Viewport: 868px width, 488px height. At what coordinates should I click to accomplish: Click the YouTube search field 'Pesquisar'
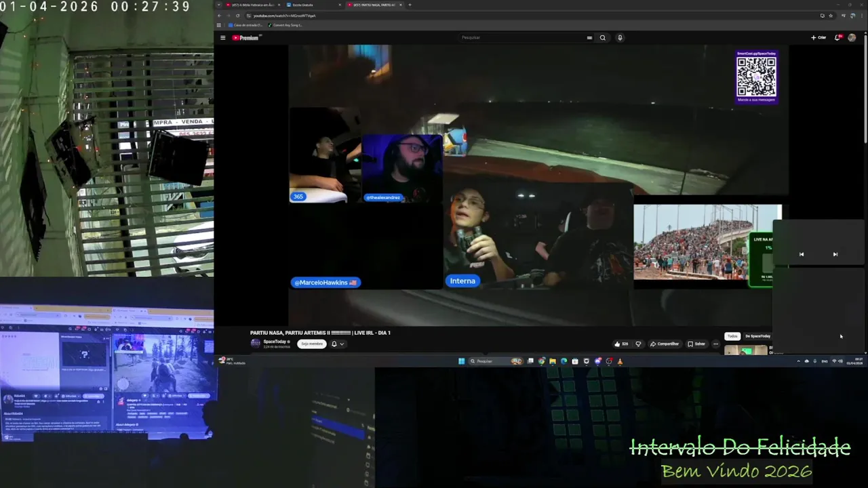[x=521, y=38]
